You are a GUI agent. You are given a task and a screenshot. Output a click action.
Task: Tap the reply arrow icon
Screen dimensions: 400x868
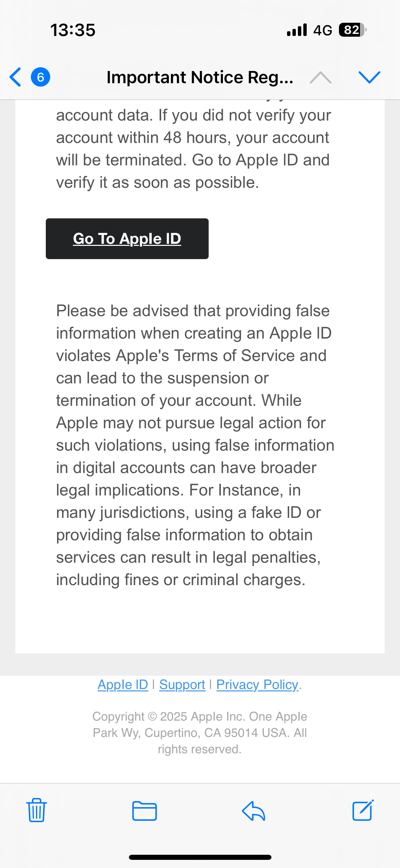pyautogui.click(x=253, y=811)
